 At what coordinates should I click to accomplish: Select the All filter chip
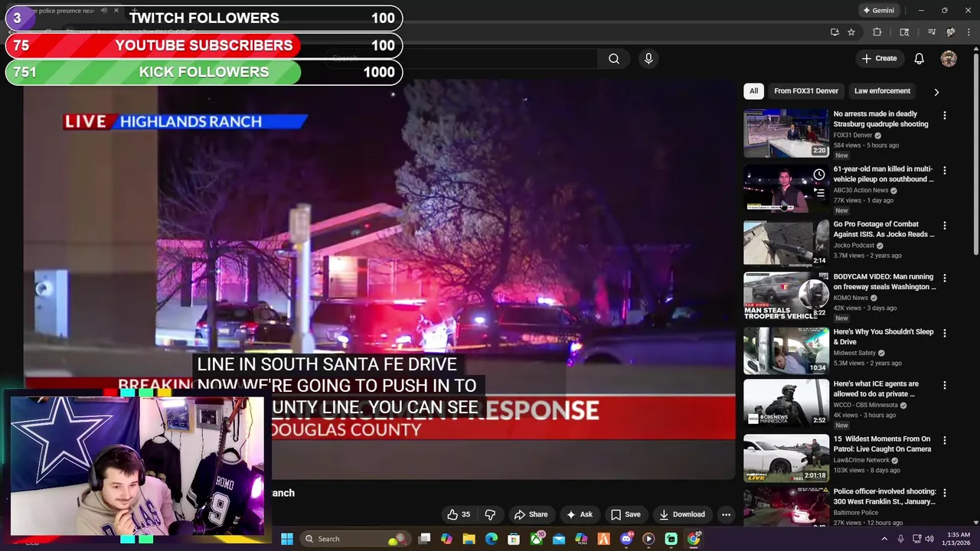click(753, 91)
